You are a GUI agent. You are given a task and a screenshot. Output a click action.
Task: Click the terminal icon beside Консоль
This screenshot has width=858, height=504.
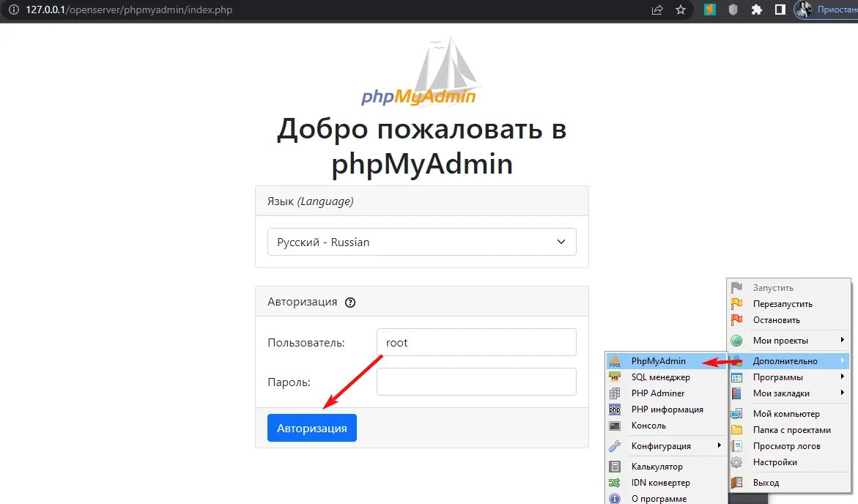(x=615, y=426)
